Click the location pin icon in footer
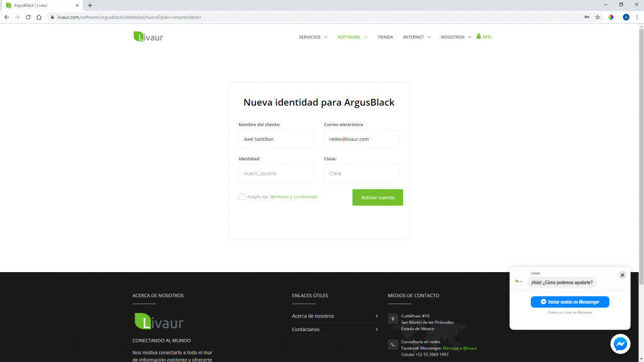Viewport: 644px width, 362px height. (392, 319)
